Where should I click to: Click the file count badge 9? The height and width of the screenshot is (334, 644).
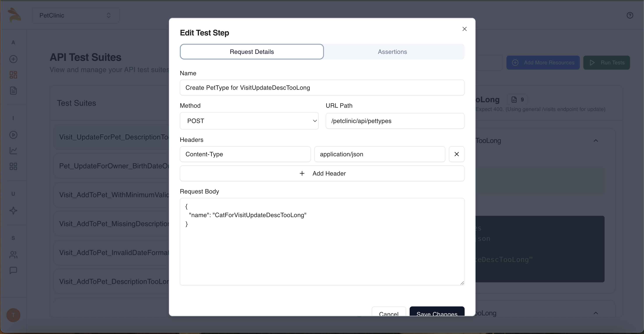click(x=517, y=100)
